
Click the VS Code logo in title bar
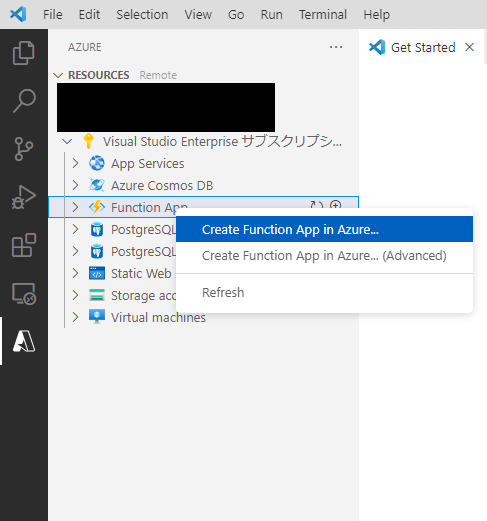[x=18, y=14]
